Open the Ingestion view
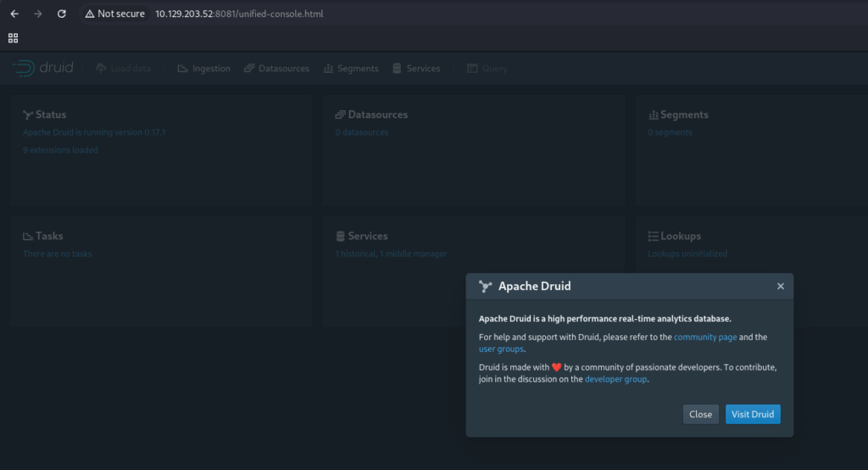The image size is (868, 470). [203, 68]
